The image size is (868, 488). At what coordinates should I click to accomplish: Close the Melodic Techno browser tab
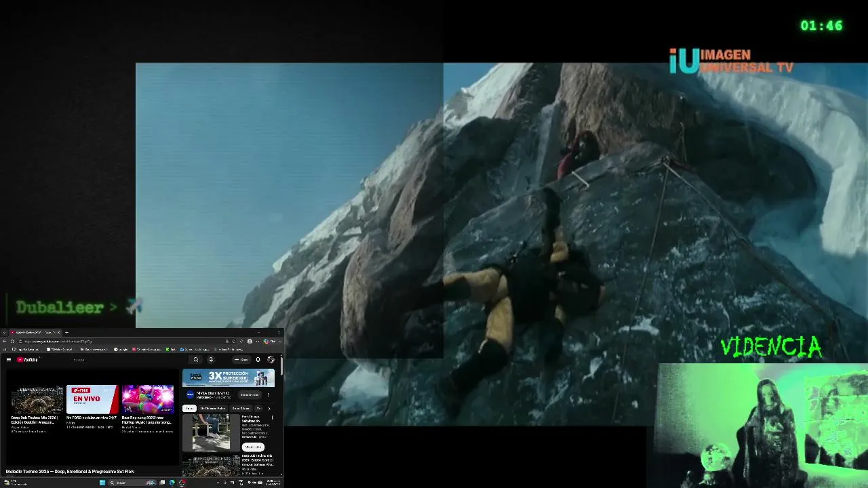(x=58, y=332)
